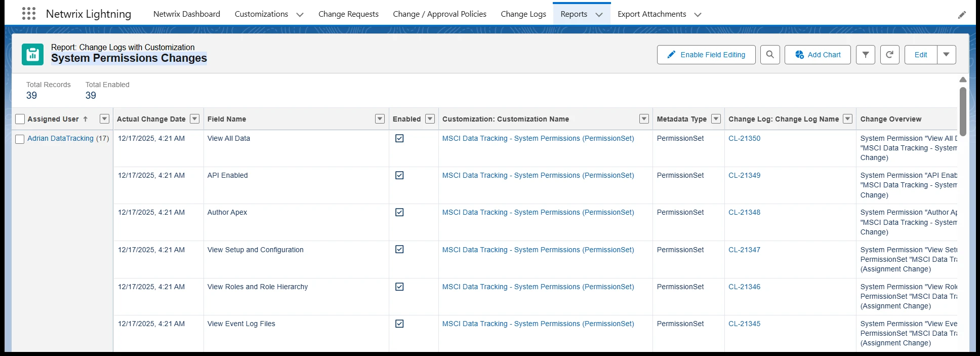The height and width of the screenshot is (356, 980).
Task: Open change log CL-21347
Action: (744, 250)
